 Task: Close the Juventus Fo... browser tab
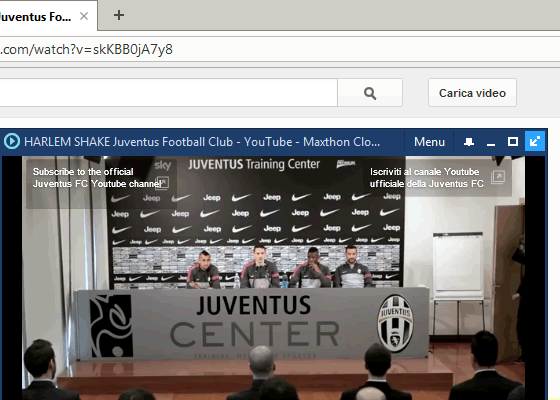tap(84, 16)
